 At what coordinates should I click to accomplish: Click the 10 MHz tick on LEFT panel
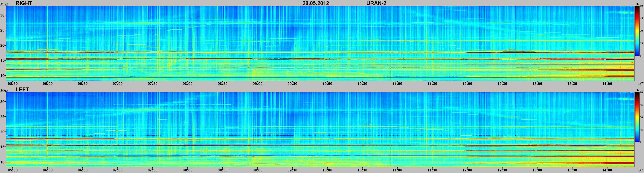click(x=3, y=162)
